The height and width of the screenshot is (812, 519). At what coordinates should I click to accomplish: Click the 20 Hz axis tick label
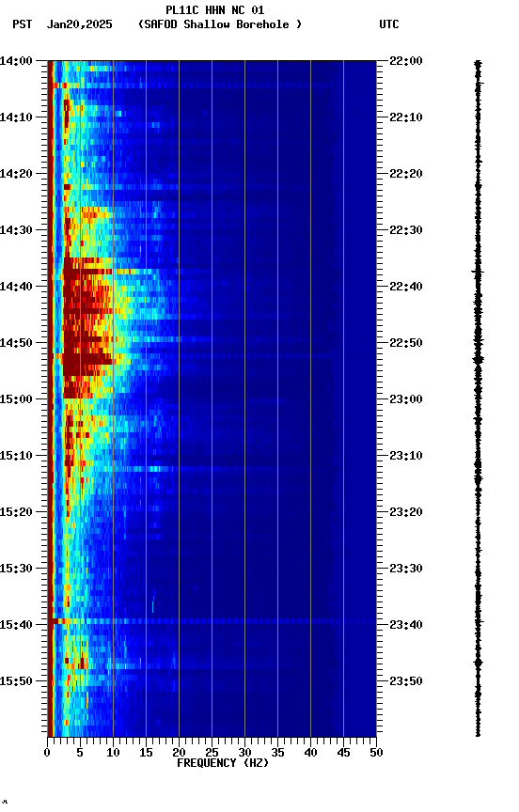[179, 753]
